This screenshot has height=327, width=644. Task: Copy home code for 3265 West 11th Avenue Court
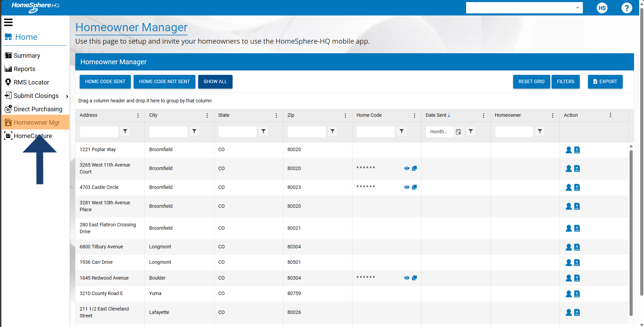[x=414, y=168]
